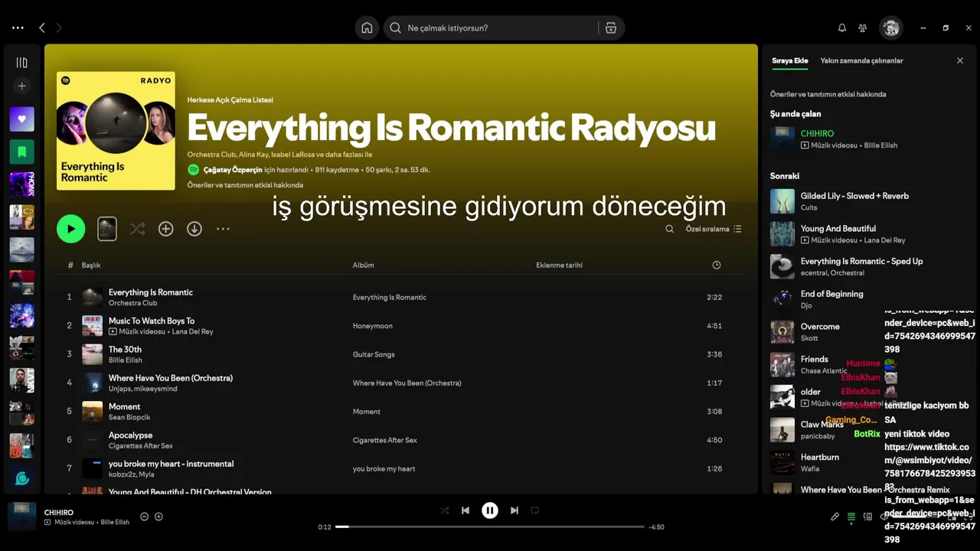980x551 pixels.
Task: Click the Everything Is Romantic radio cover art
Action: (x=116, y=131)
